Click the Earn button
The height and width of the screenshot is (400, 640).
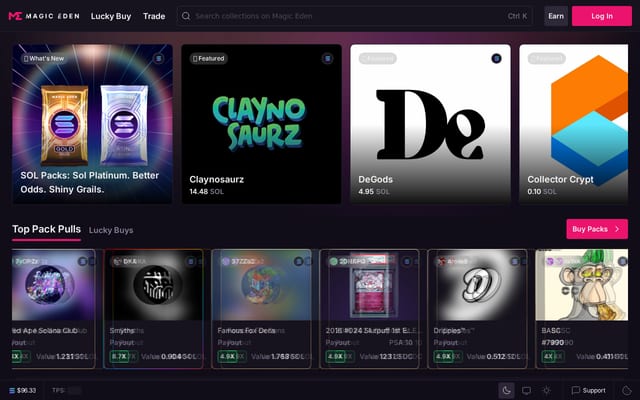556,16
